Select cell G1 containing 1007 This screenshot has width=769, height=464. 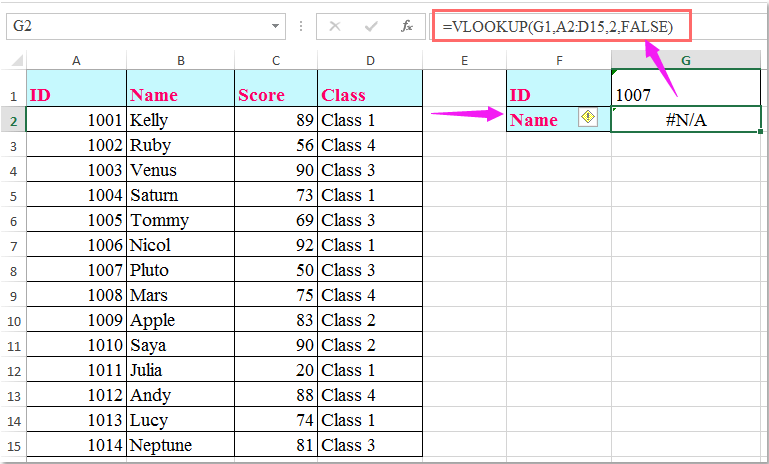coord(686,95)
